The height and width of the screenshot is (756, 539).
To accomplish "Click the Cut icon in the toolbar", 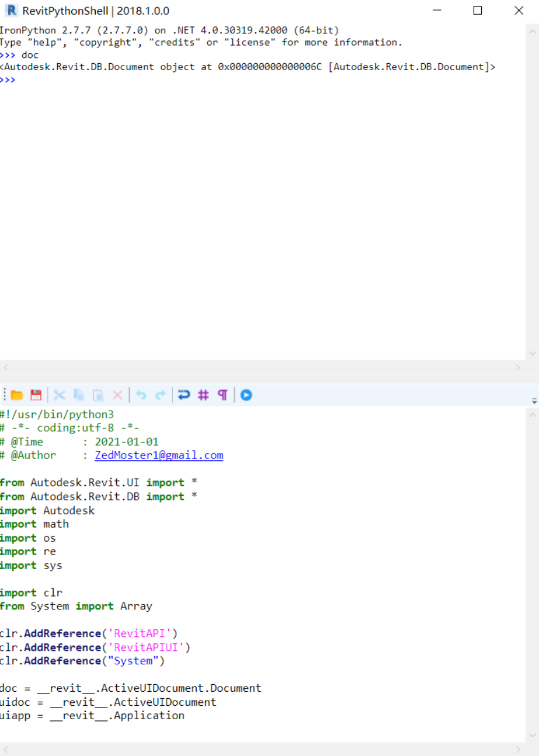I will (x=58, y=395).
